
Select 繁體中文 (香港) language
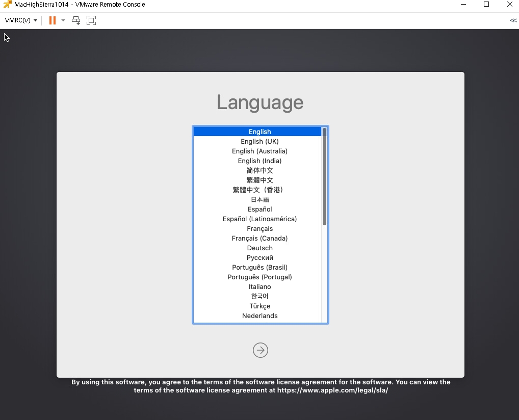click(257, 190)
